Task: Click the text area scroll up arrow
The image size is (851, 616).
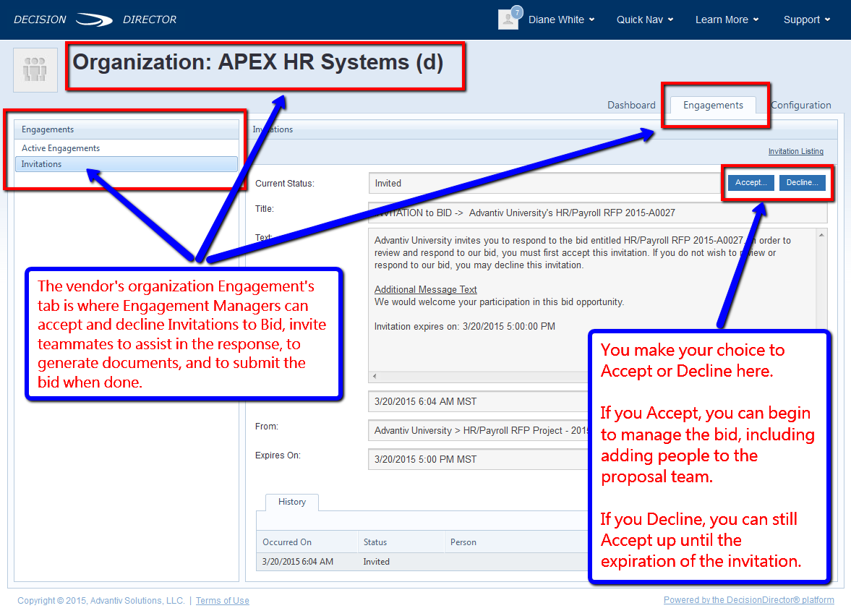Action: pos(821,235)
